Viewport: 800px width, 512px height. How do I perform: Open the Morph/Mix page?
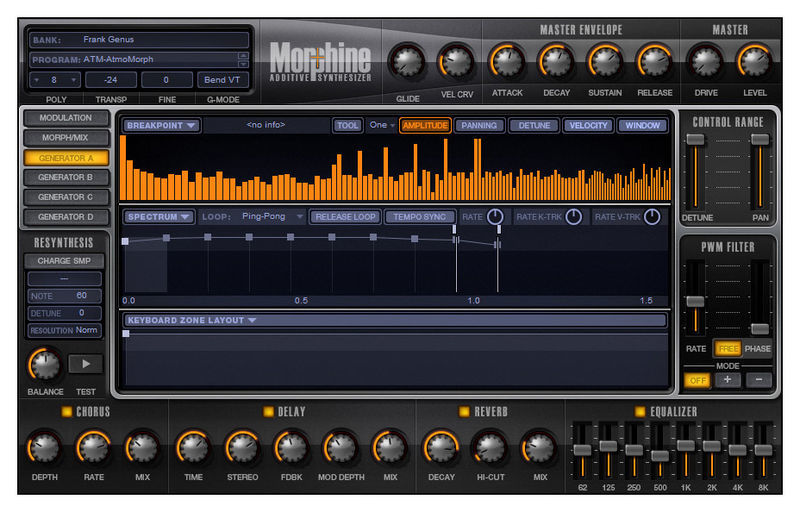click(x=66, y=138)
